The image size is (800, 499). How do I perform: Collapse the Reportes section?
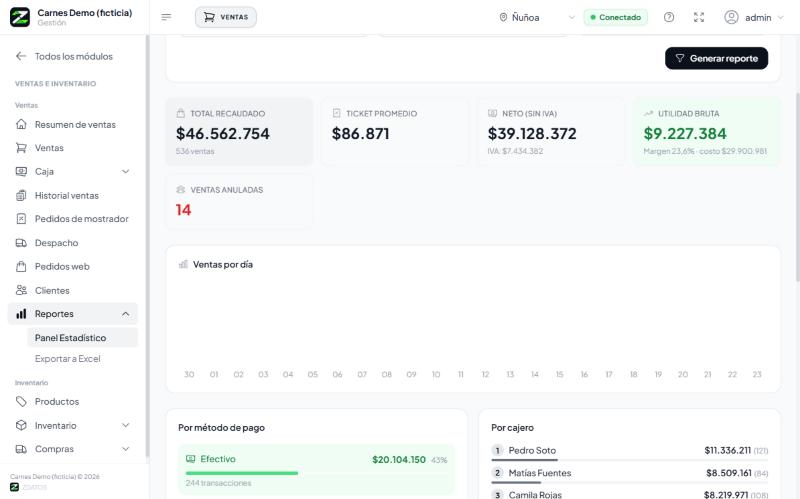pyautogui.click(x=126, y=314)
